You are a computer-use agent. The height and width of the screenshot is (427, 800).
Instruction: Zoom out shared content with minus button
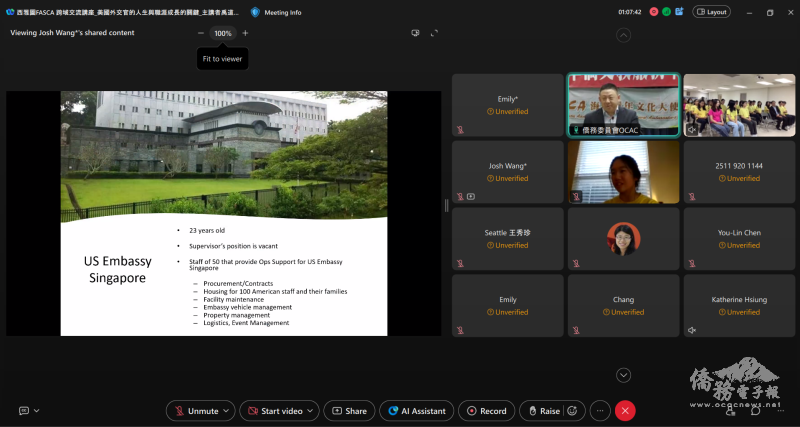point(201,33)
